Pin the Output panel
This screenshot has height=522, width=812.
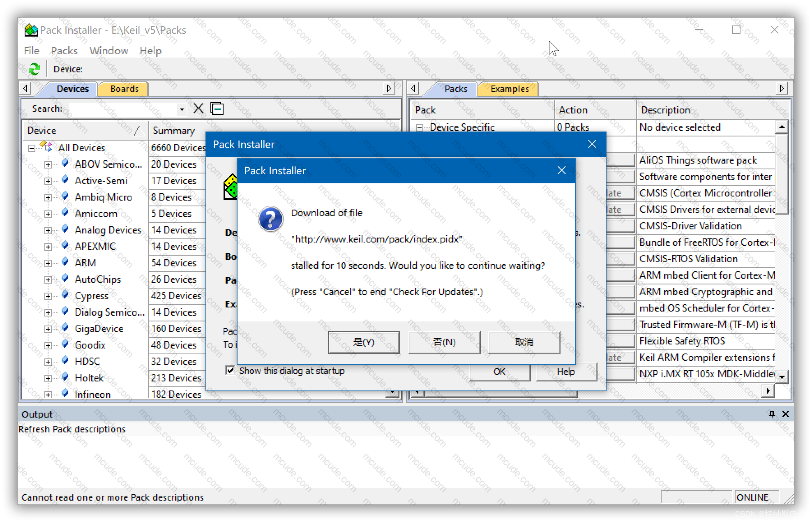click(x=772, y=414)
